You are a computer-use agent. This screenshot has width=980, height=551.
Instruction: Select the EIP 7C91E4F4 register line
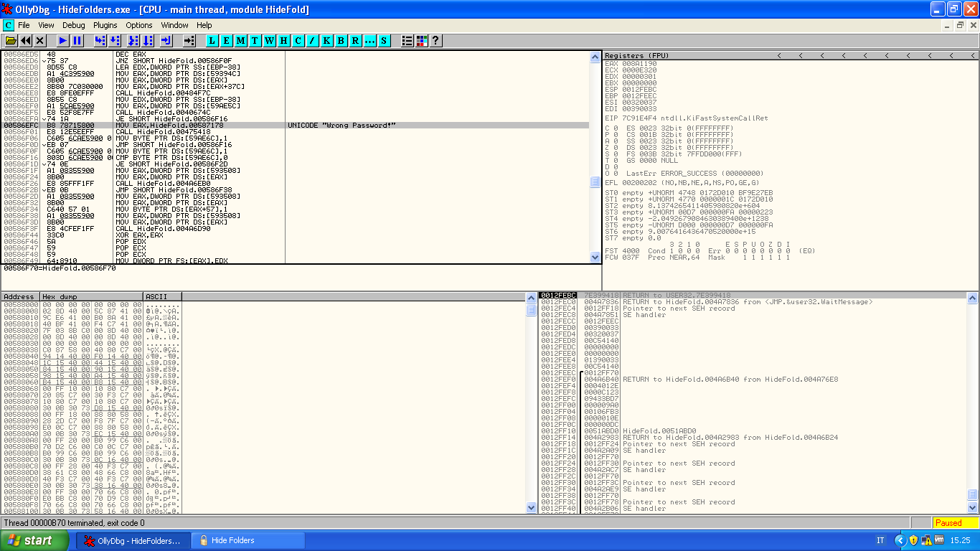686,118
